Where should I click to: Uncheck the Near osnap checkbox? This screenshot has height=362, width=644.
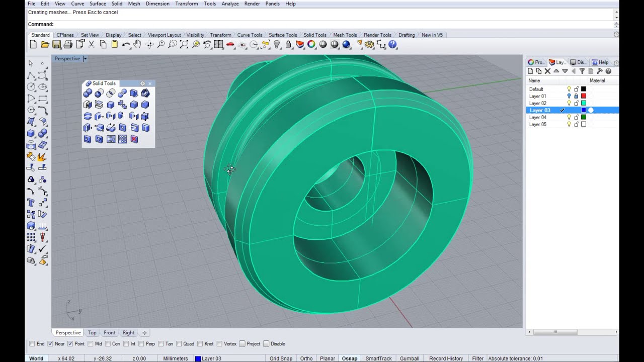50,344
